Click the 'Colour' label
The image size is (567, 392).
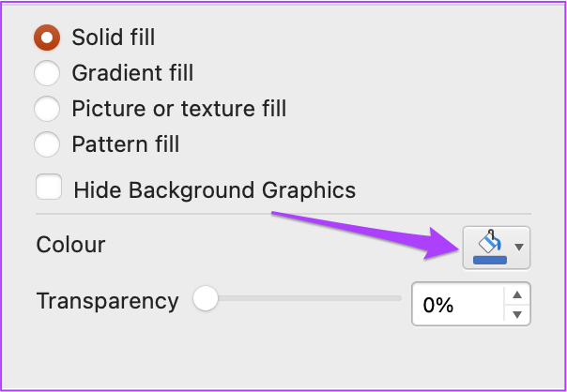coord(71,245)
